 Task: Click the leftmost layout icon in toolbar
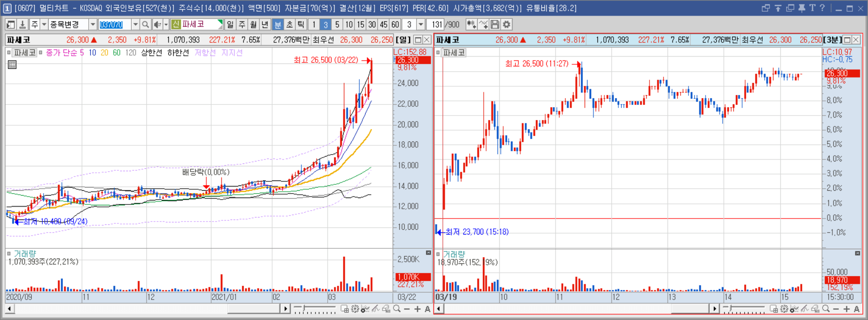[11, 24]
